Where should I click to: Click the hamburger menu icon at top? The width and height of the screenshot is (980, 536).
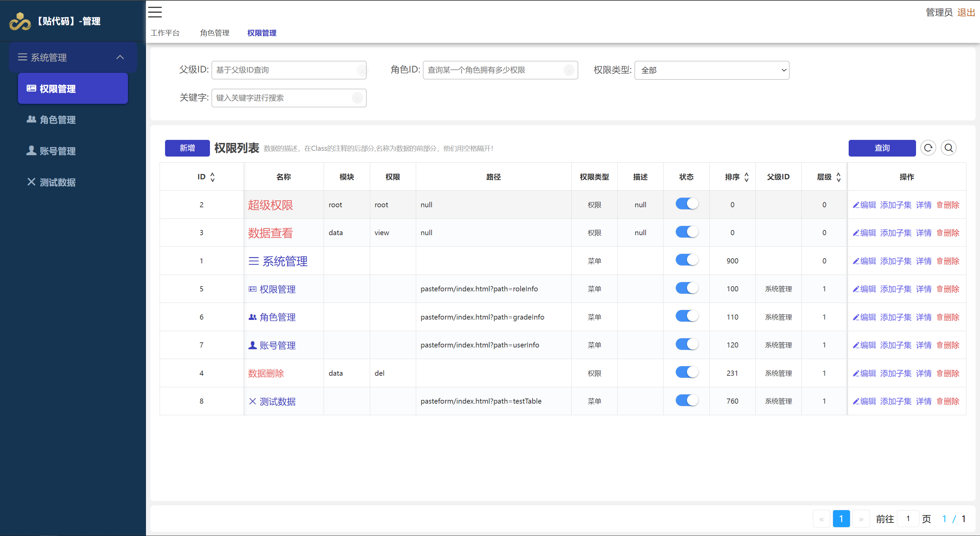[x=155, y=12]
